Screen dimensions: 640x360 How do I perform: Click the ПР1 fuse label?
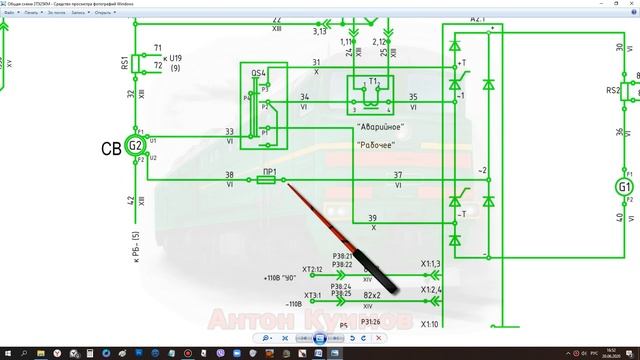click(269, 171)
